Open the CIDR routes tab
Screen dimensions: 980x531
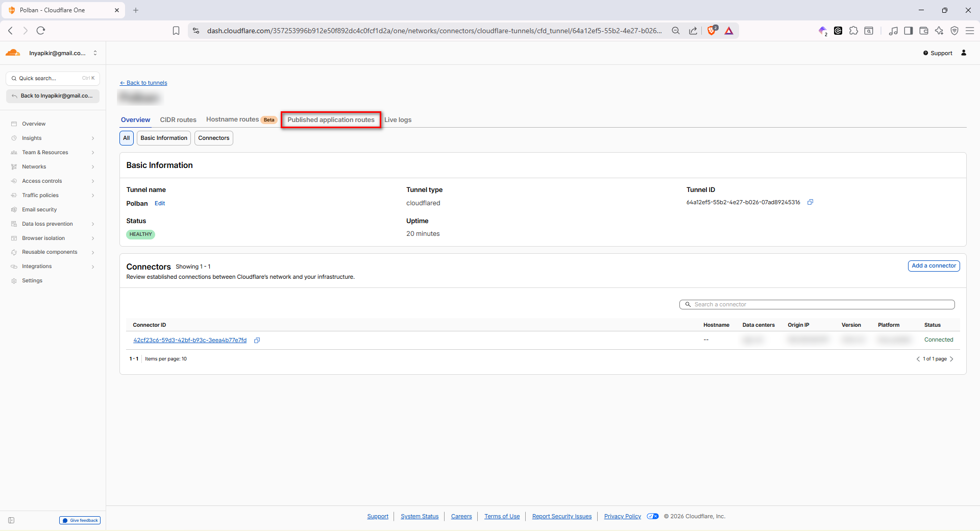[x=178, y=120]
